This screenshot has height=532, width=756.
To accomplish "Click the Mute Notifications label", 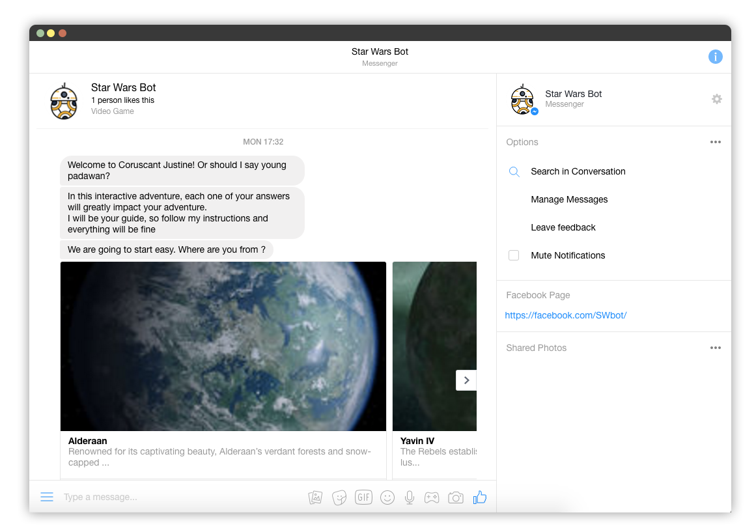I will coord(568,255).
